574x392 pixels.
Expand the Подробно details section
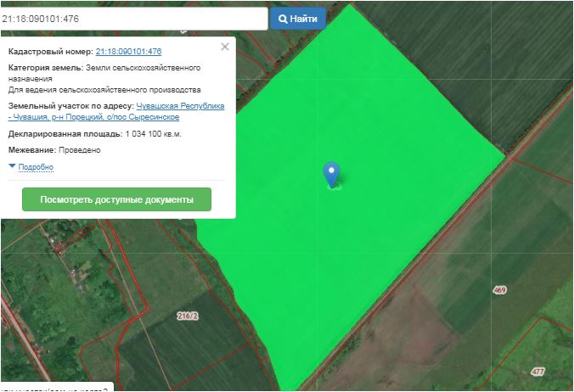tap(36, 167)
